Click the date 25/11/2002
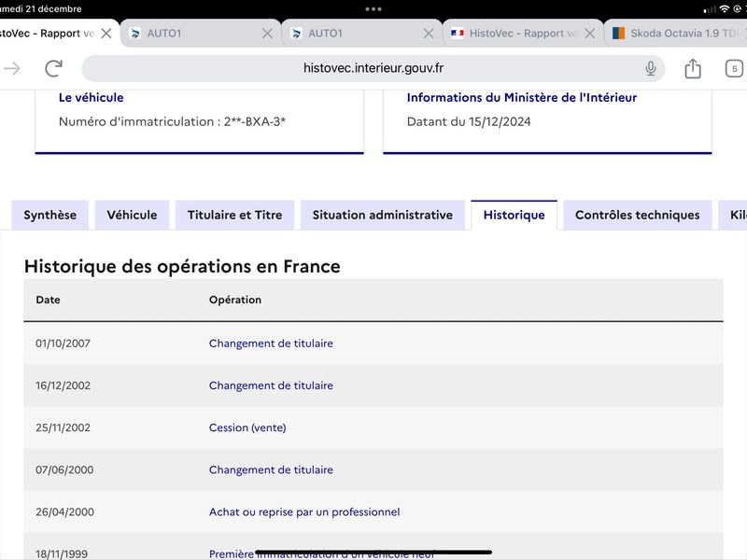 (63, 427)
